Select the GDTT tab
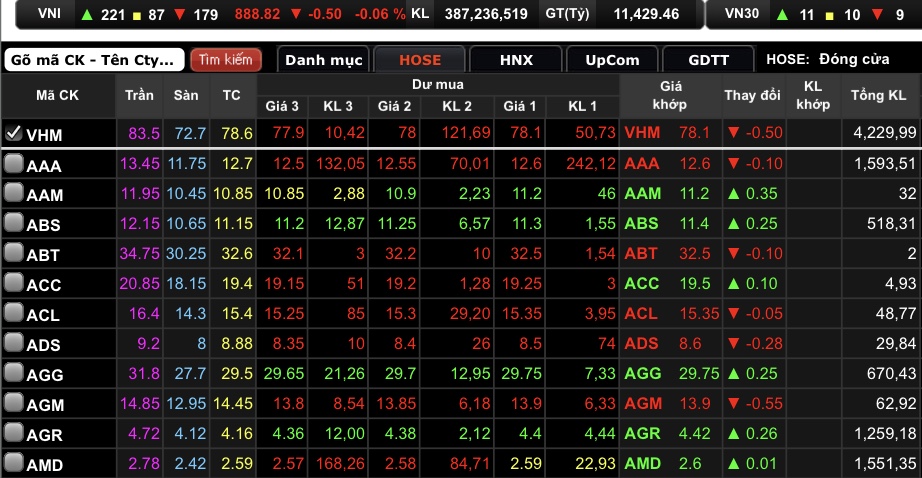Screen dimensions: 922x478 coord(708,60)
